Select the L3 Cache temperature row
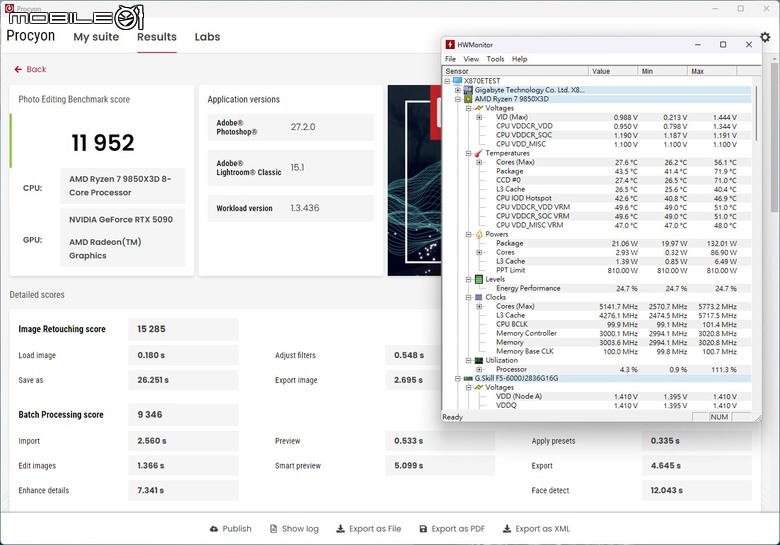 [616, 189]
